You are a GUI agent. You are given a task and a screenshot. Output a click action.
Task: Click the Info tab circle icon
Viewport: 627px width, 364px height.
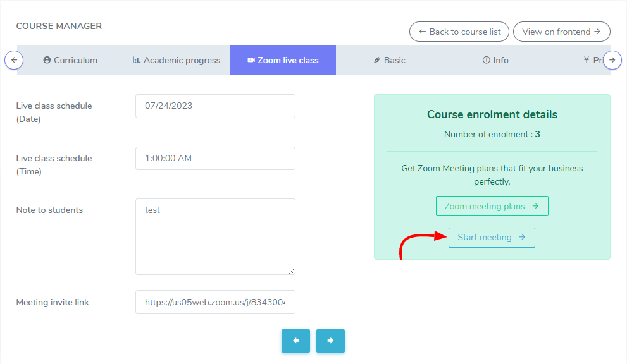click(486, 60)
